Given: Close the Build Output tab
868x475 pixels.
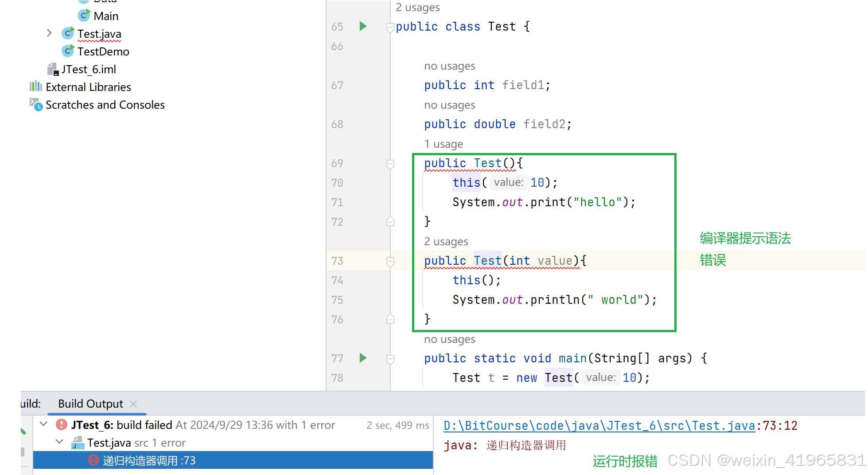Looking at the screenshot, I should [x=133, y=404].
